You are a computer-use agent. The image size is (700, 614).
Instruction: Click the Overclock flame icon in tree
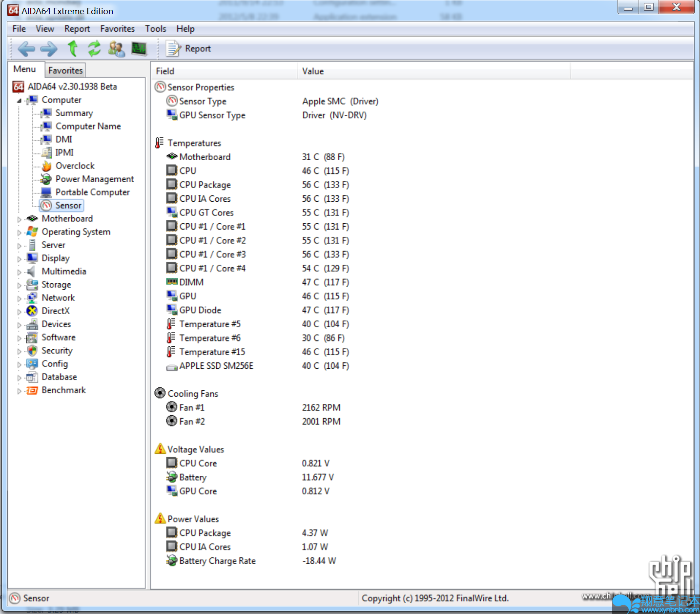(x=46, y=166)
